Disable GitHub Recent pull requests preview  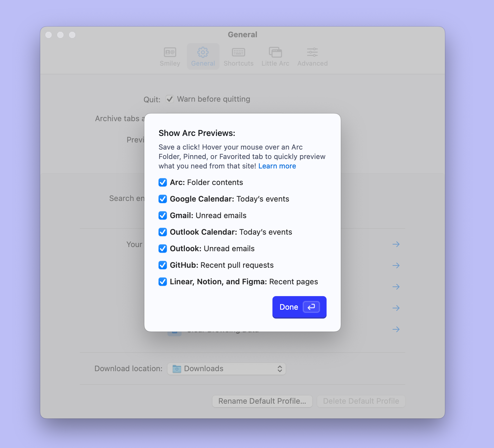coord(163,265)
